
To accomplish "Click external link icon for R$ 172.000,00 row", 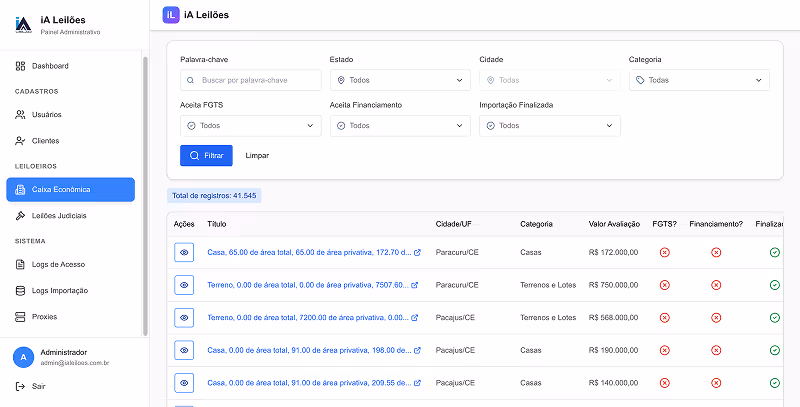I will 417,252.
